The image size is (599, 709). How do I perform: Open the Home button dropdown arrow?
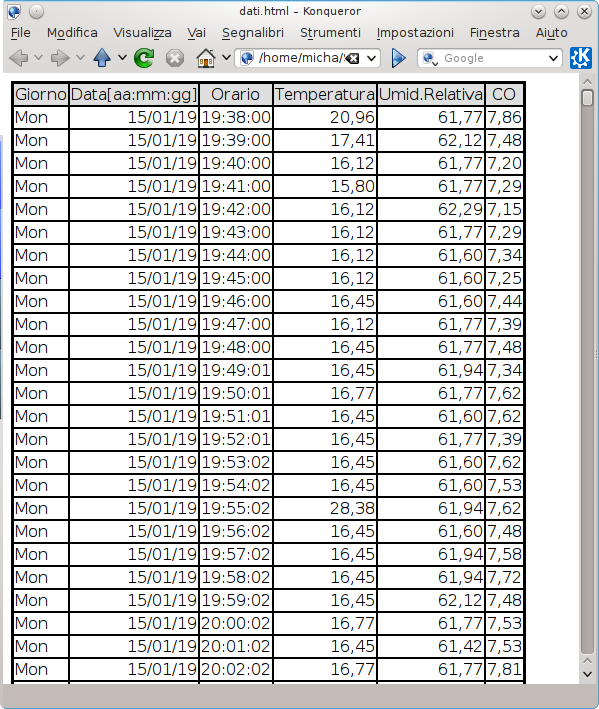click(226, 58)
